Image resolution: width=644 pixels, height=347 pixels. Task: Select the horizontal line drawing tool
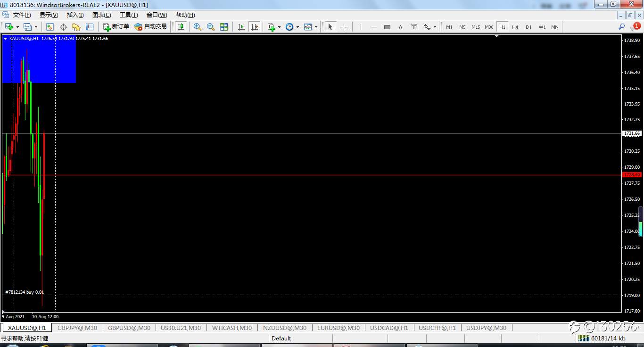tap(374, 27)
